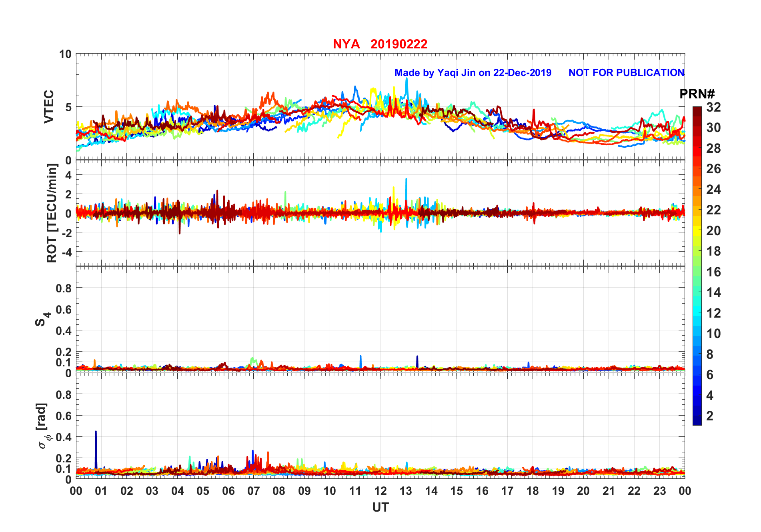Click the "UT" x-axis label
The height and width of the screenshot is (532, 761).
[x=380, y=508]
